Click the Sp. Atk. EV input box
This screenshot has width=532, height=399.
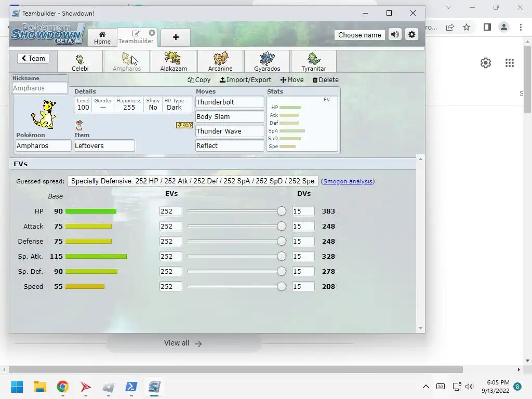[x=170, y=257]
